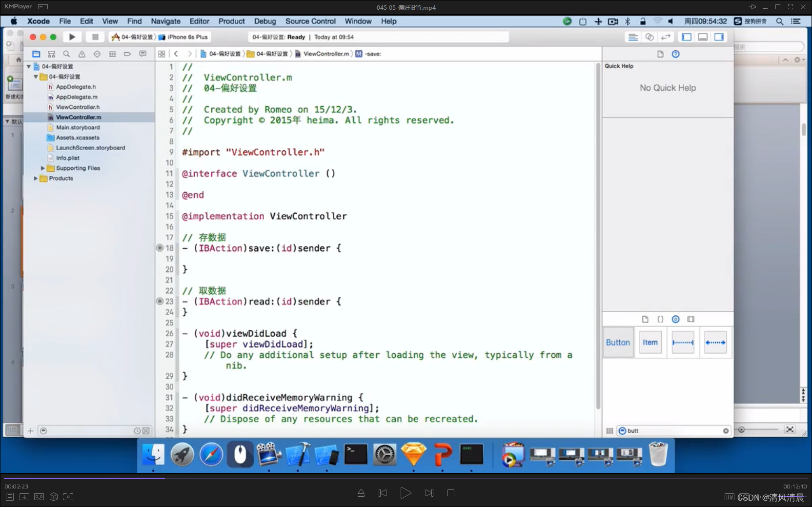The image size is (812, 507).
Task: Open AppDelegate.h in navigator
Action: 76,87
